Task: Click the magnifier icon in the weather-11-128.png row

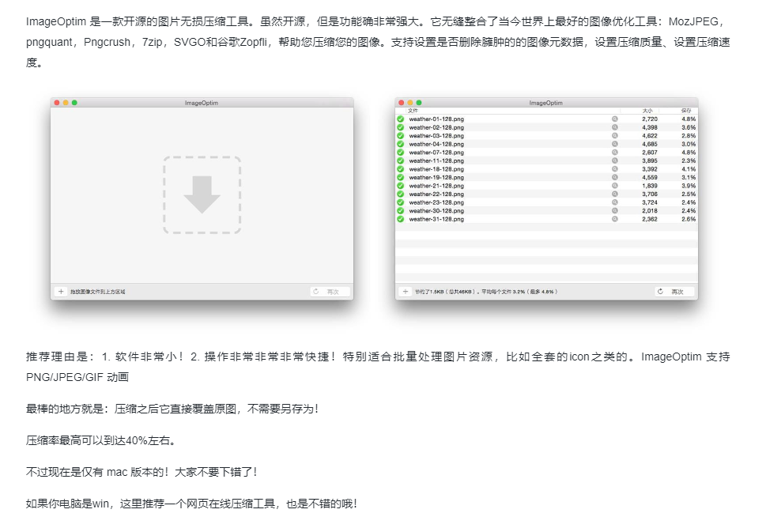Action: tap(614, 160)
